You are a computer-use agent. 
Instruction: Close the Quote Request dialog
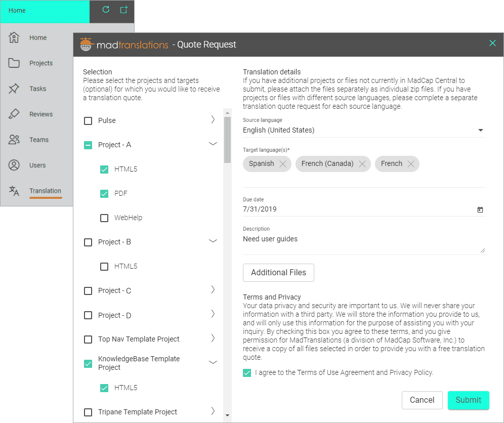(x=492, y=43)
